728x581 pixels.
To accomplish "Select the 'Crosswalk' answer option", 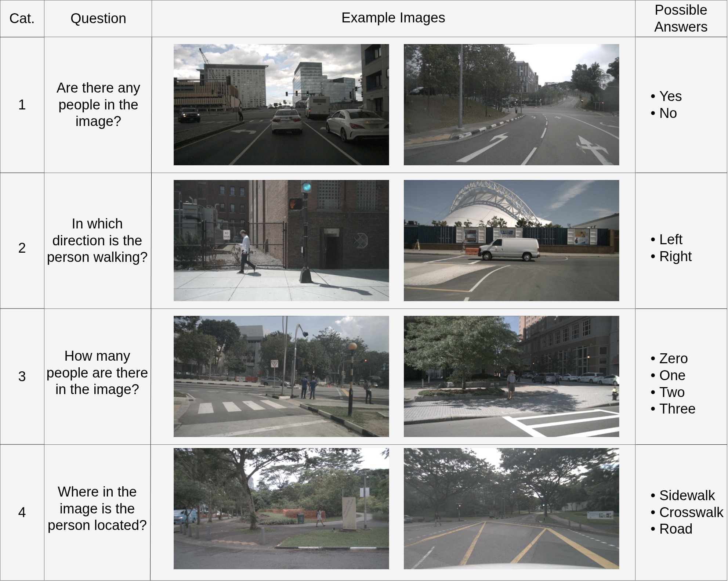I will pyautogui.click(x=691, y=512).
